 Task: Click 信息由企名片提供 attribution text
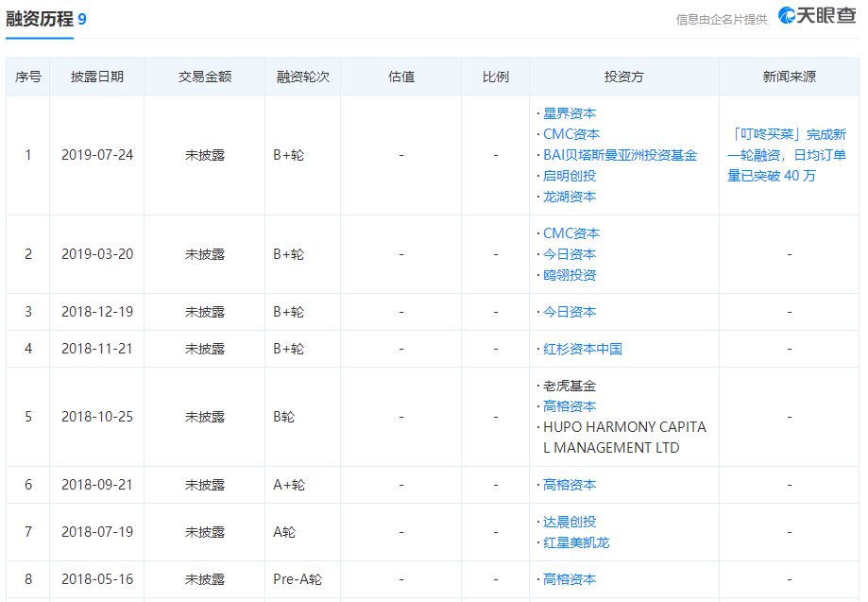point(722,20)
